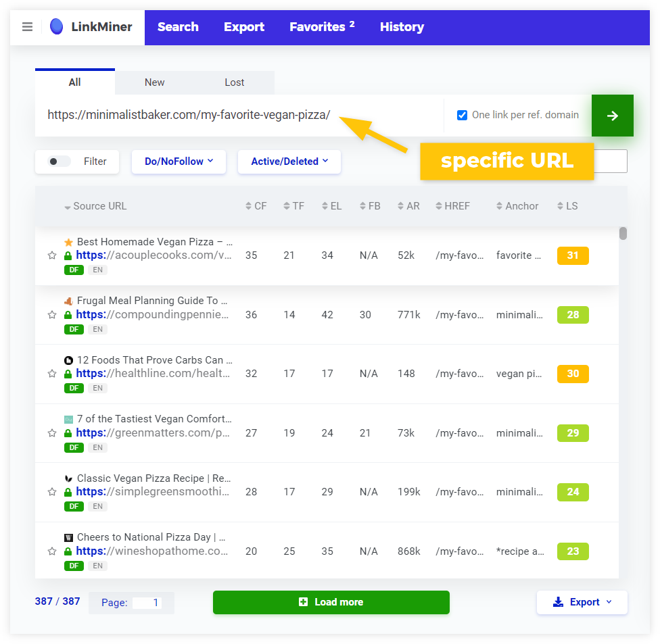The width and height of the screenshot is (660, 644).
Task: Click favicon of Best Homemade Vegan Pizza
Action: pyautogui.click(x=68, y=243)
